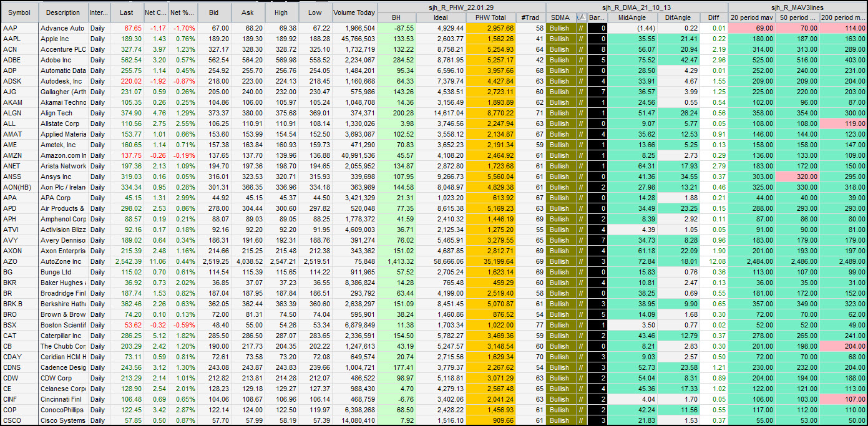Click the // trend marker in the COP row

[581, 410]
